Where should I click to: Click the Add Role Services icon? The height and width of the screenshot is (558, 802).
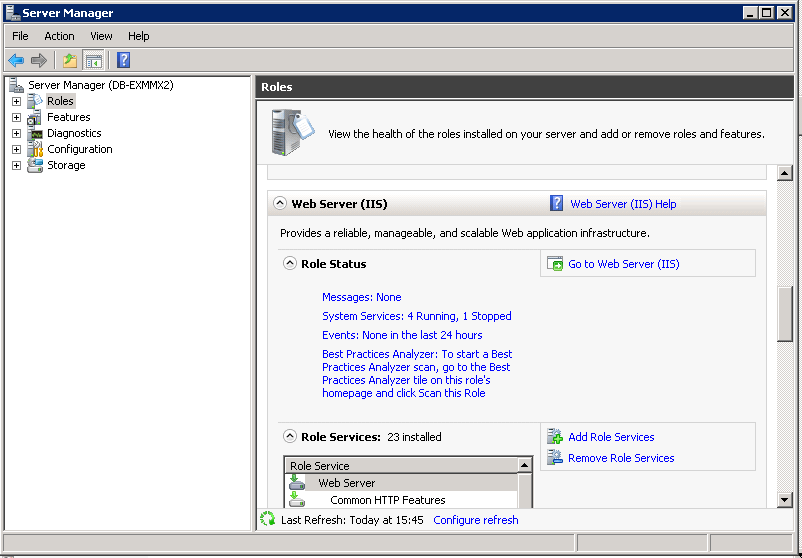click(555, 437)
